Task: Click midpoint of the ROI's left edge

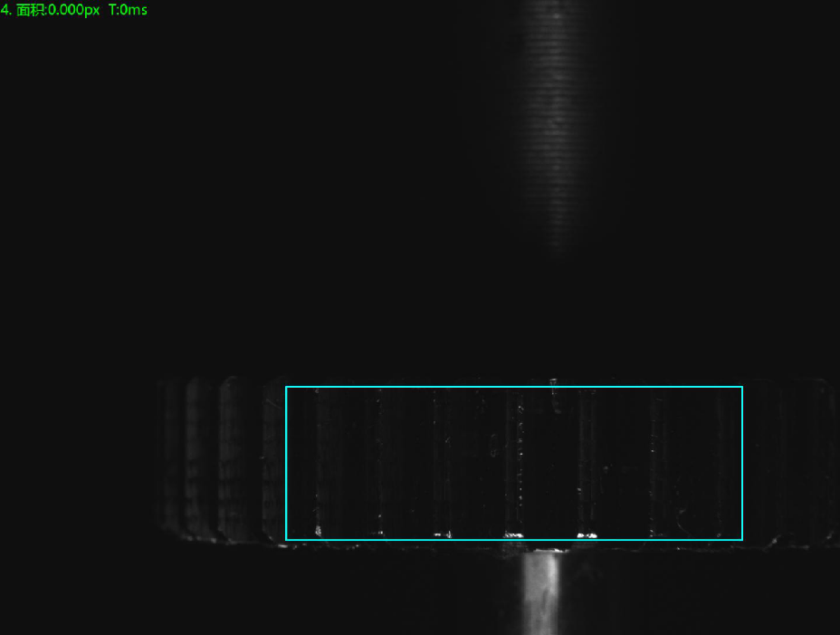Action: pyautogui.click(x=286, y=464)
